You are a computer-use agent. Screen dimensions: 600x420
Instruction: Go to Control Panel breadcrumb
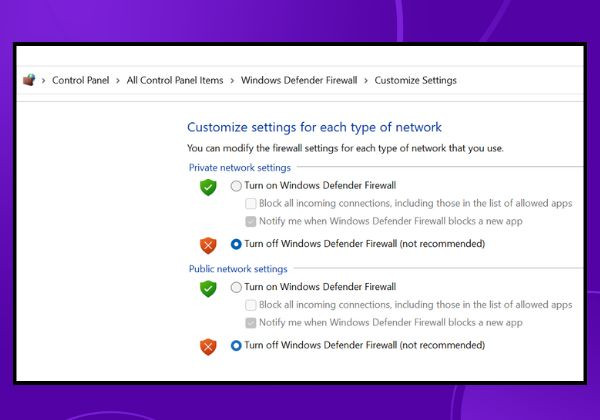[80, 80]
